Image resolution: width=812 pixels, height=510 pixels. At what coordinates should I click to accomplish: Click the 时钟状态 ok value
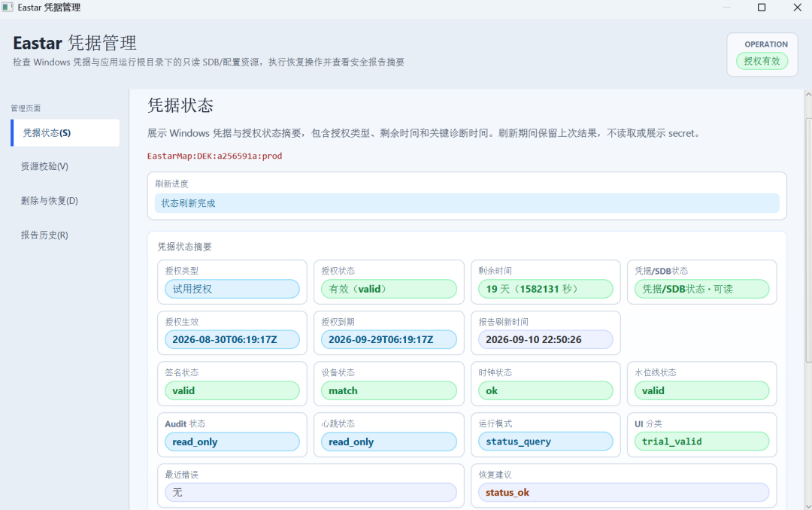tap(545, 391)
